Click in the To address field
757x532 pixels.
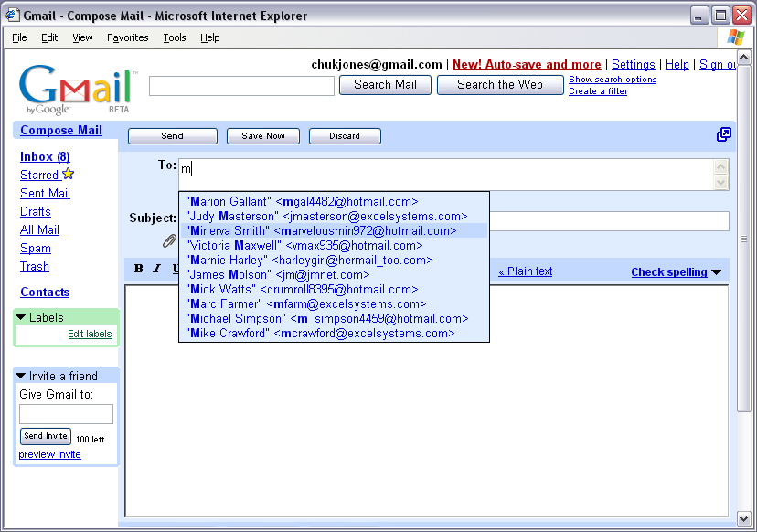pos(446,175)
